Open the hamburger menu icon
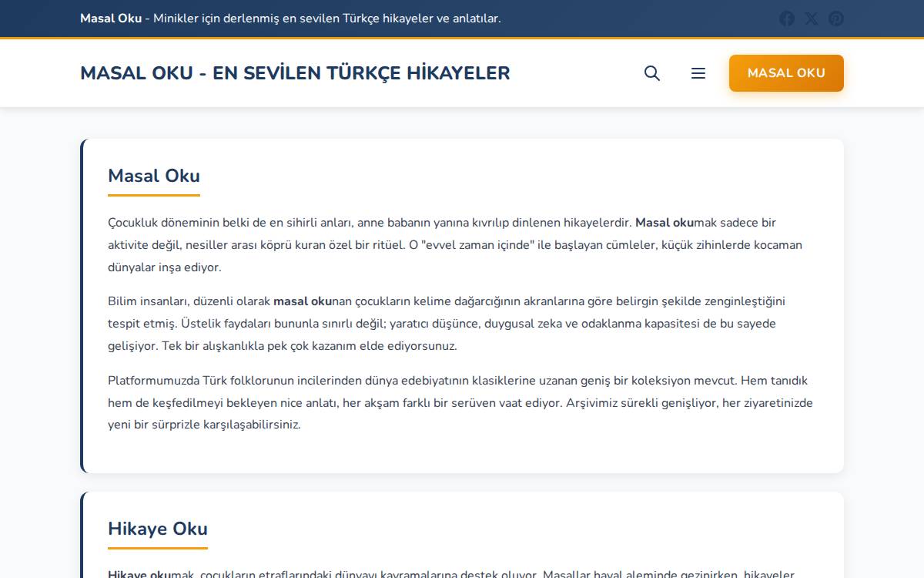This screenshot has height=578, width=924. 698,73
